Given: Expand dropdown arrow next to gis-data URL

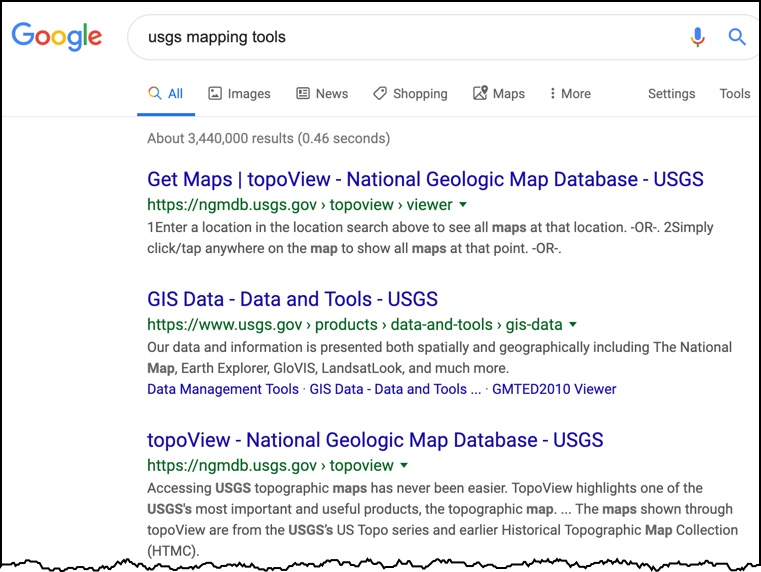Looking at the screenshot, I should [x=573, y=325].
